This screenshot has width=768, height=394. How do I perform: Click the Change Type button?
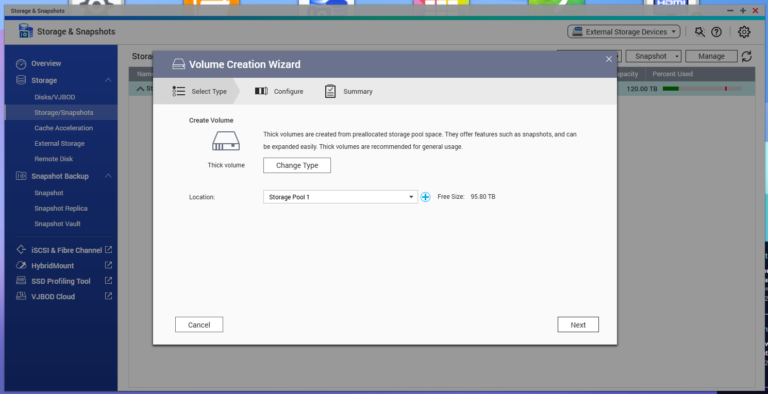[297, 165]
